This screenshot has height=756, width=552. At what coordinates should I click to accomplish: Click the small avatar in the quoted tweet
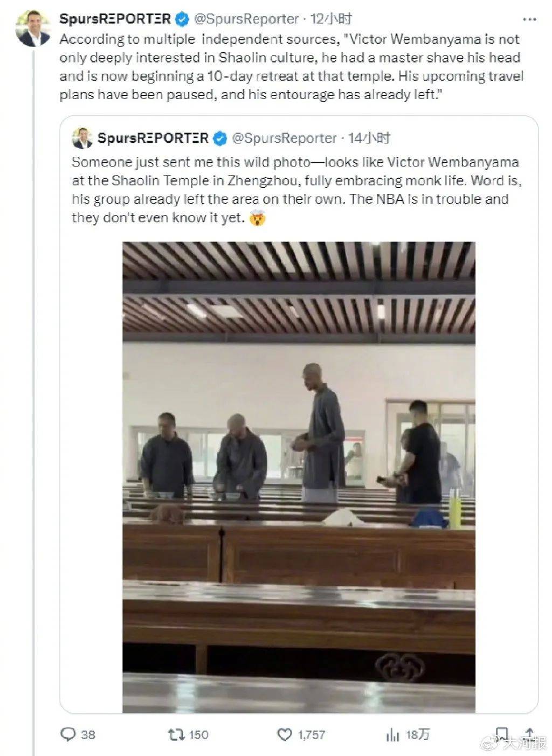point(82,138)
